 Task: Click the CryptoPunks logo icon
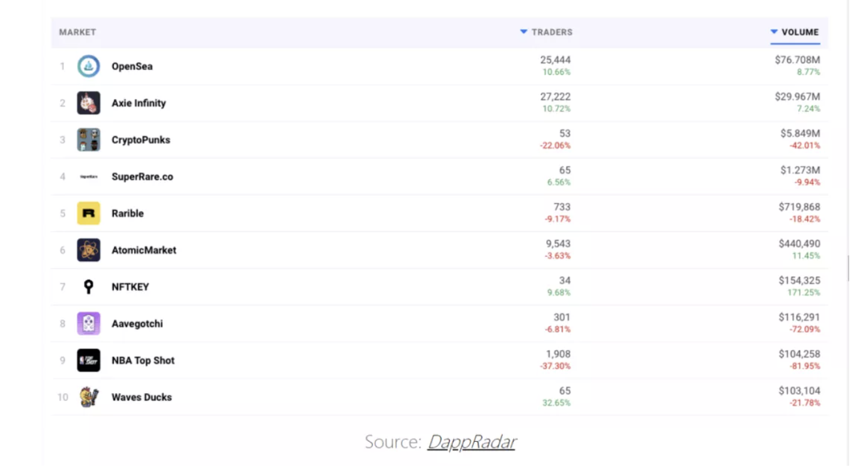click(x=88, y=140)
